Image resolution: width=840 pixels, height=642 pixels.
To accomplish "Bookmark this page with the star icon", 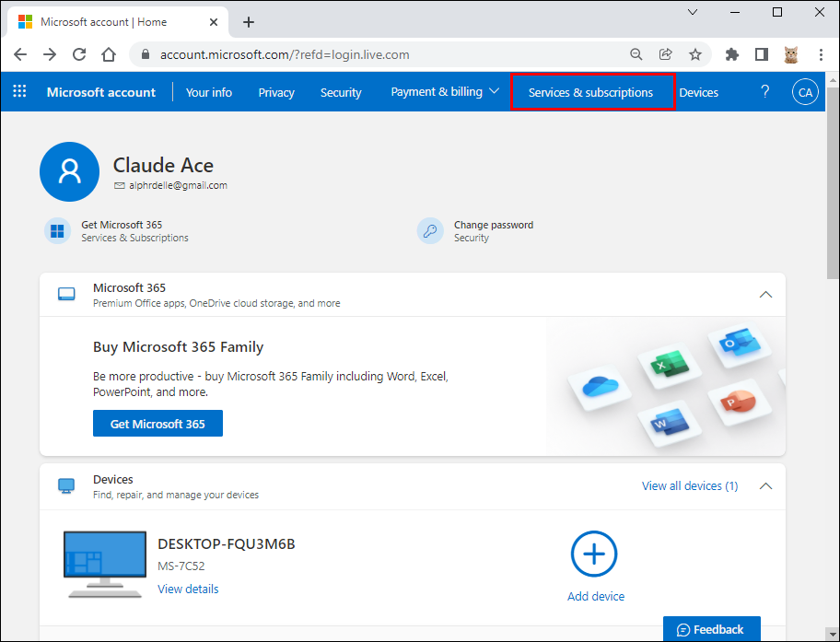I will pos(695,54).
